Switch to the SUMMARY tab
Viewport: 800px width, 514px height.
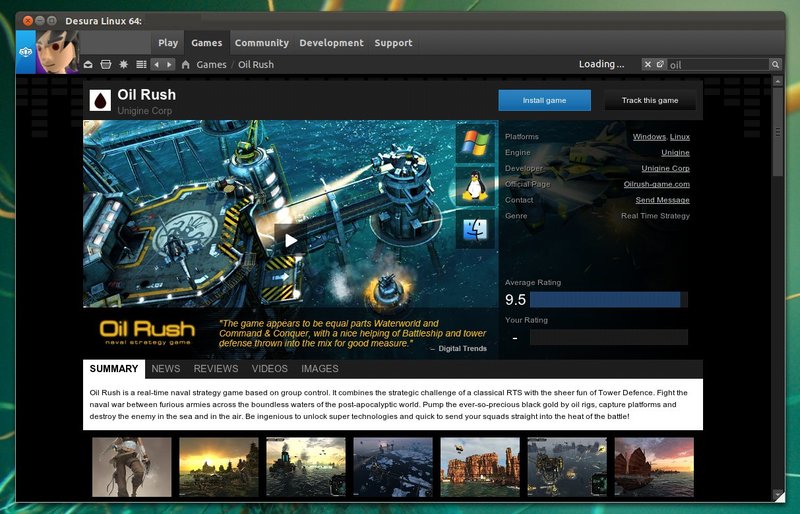[114, 369]
